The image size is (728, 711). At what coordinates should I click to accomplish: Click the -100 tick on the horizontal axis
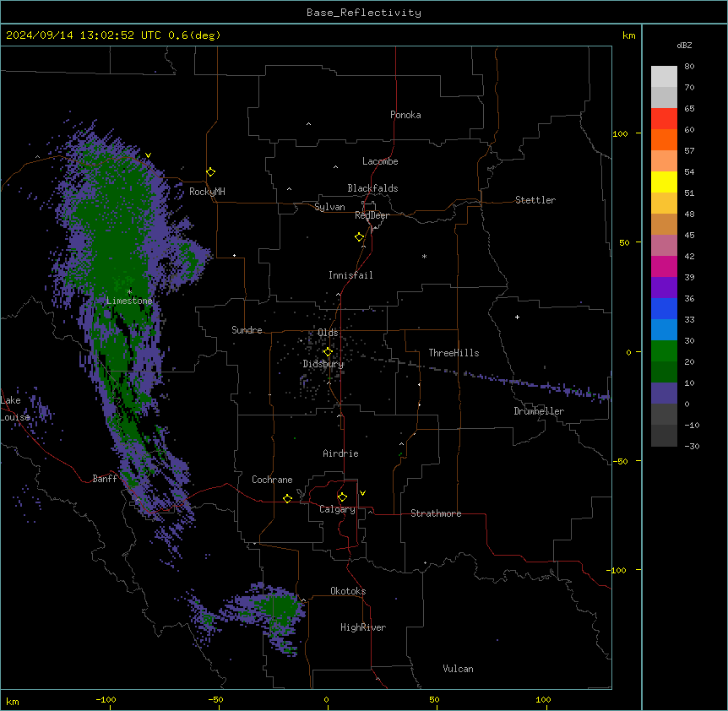coord(106,699)
